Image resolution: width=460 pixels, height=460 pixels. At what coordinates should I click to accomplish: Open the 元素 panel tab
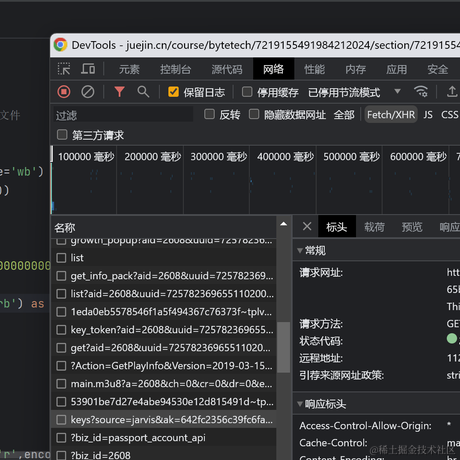click(130, 69)
